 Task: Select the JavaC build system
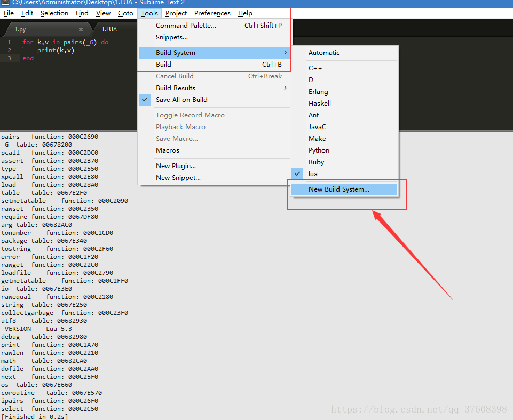pyautogui.click(x=319, y=126)
